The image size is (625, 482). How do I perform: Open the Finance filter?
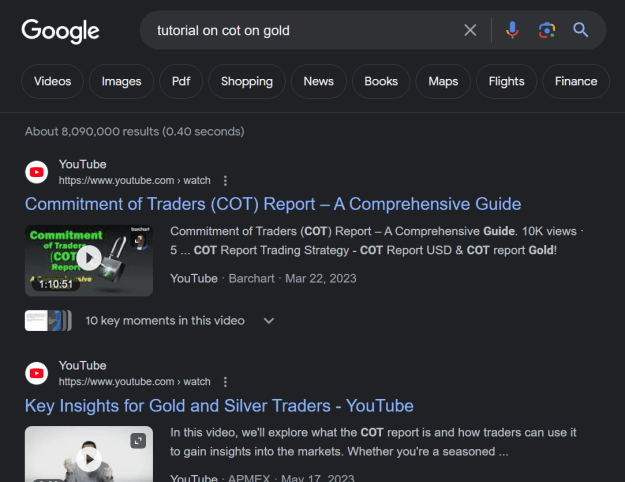pos(576,81)
